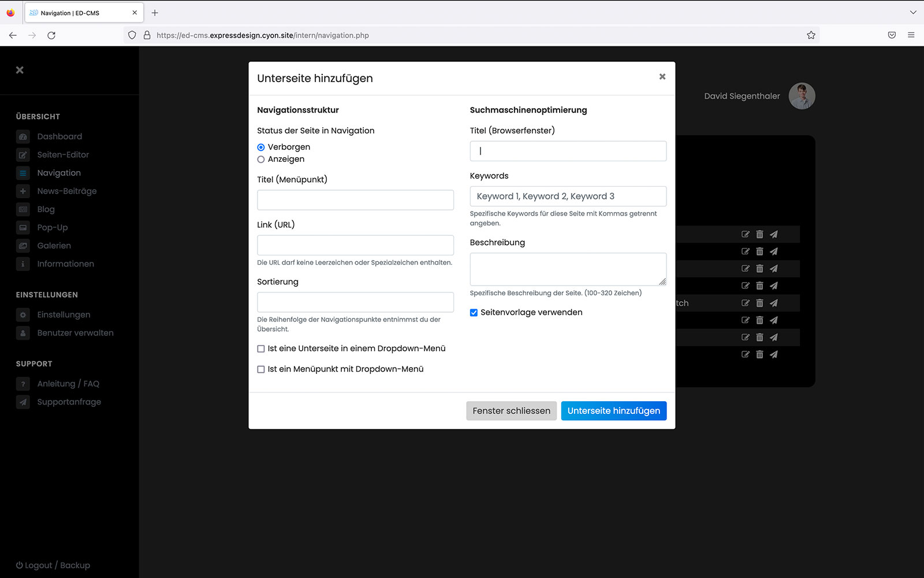Open the Firefox hamburger menu
The height and width of the screenshot is (578, 924).
tap(911, 35)
